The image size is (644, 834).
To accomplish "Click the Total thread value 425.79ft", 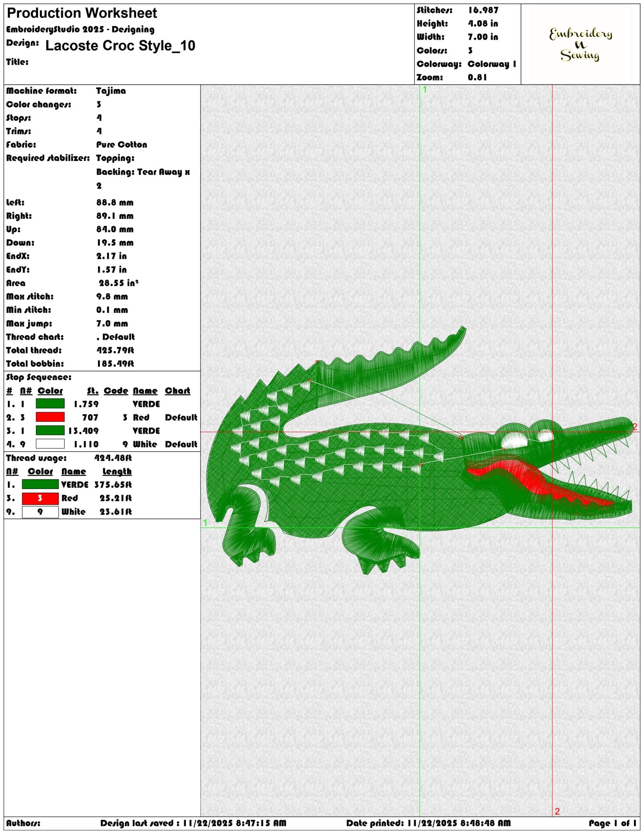I will tap(115, 350).
